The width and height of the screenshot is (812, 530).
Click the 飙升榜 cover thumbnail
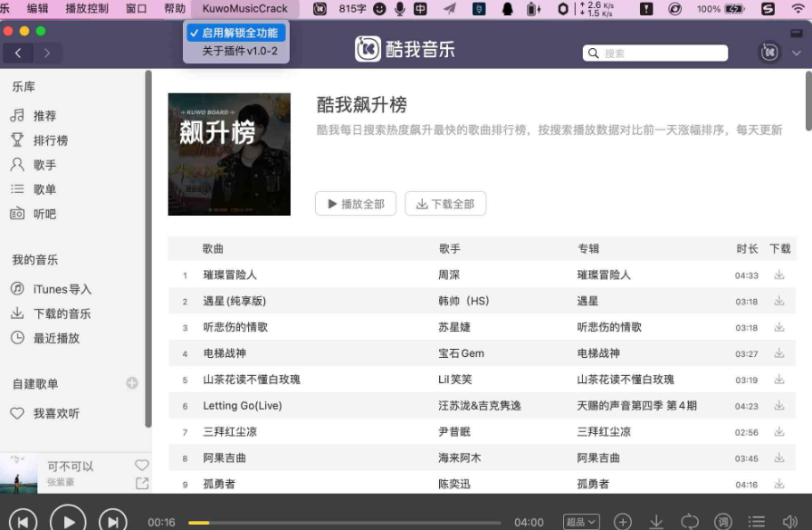[x=229, y=154]
